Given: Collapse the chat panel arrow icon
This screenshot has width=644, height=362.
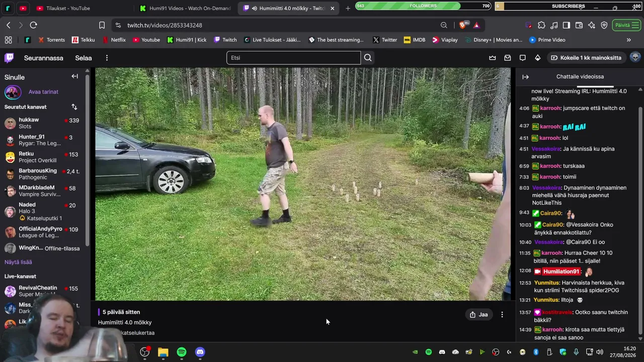Looking at the screenshot, I should [x=525, y=77].
